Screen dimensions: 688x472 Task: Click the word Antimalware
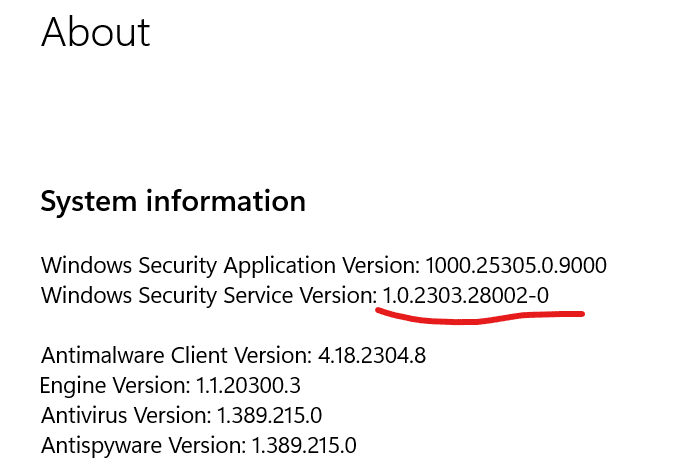[x=103, y=355]
